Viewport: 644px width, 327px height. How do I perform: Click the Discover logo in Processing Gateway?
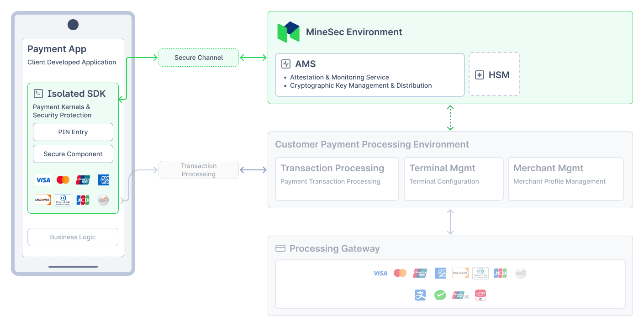tap(460, 273)
